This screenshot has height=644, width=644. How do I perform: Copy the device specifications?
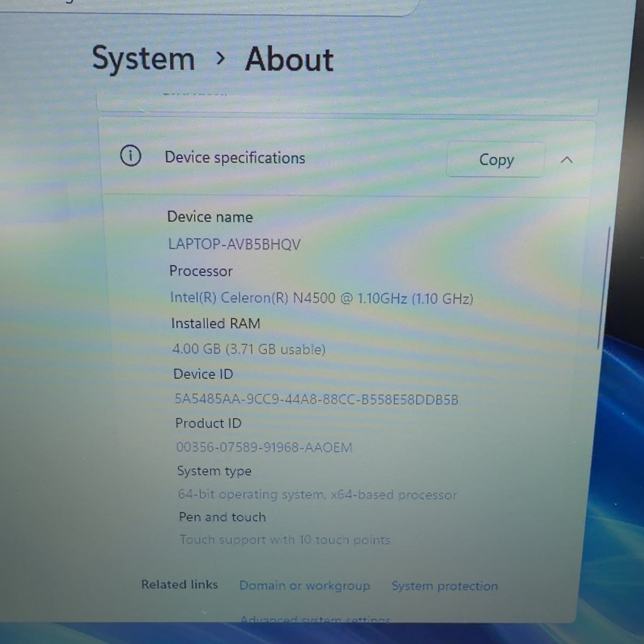point(496,160)
